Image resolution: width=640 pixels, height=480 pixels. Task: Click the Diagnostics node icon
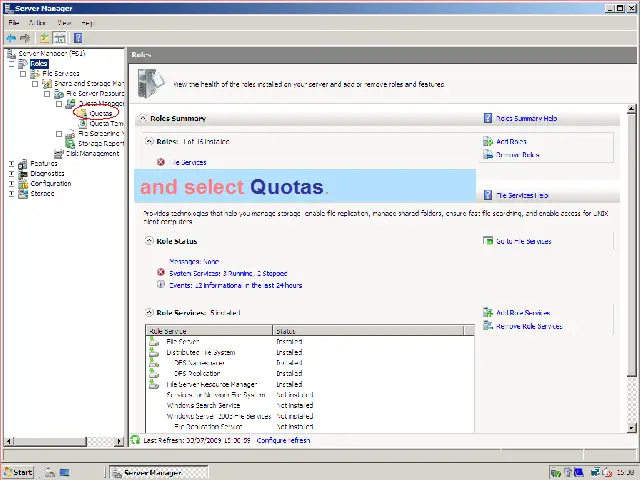click(23, 173)
